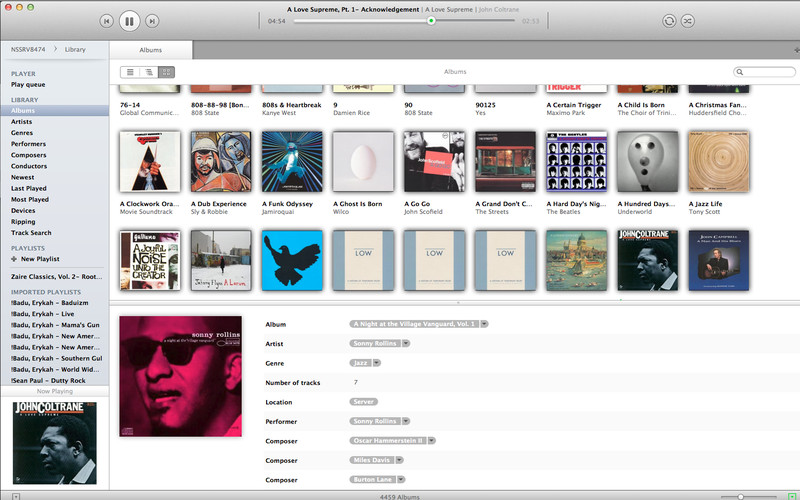The image size is (800, 500).
Task: Click the search field
Action: point(764,72)
